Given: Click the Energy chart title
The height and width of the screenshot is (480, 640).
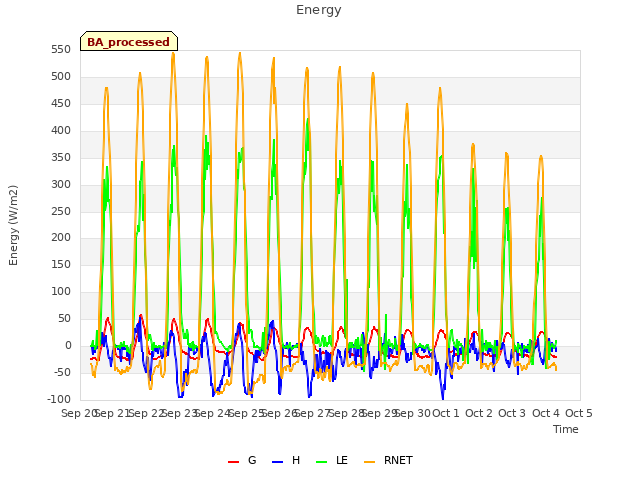Looking at the screenshot, I should pos(319,10).
